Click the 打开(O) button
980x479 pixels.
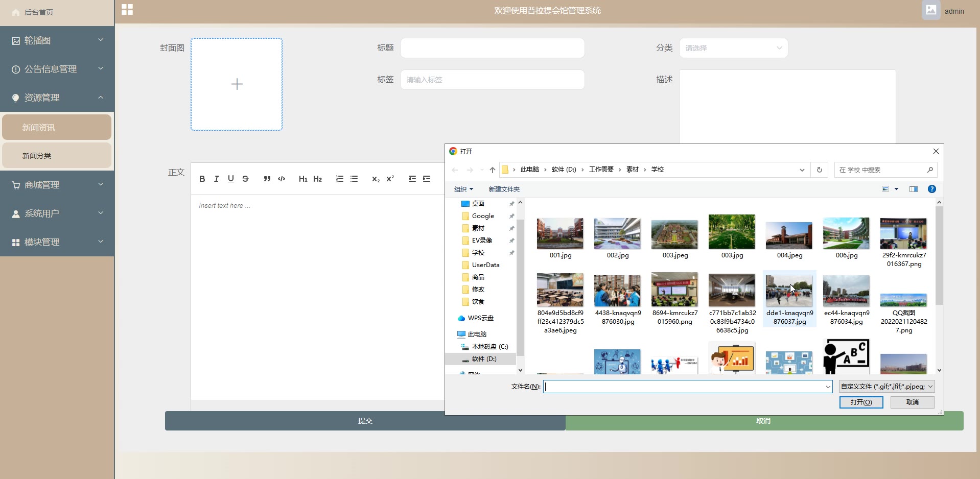click(861, 402)
